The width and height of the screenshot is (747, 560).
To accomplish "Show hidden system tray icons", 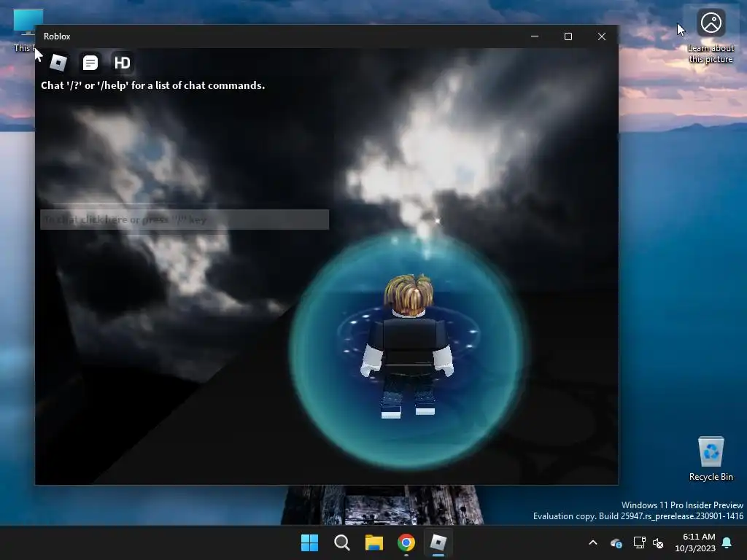I will (x=593, y=542).
